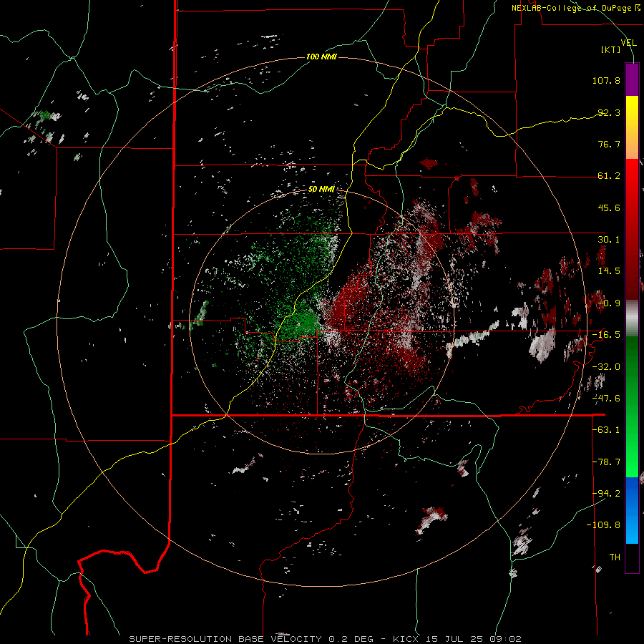The width and height of the screenshot is (644, 644).
Task: Click the 92.3 velocity scale value
Action: point(609,112)
